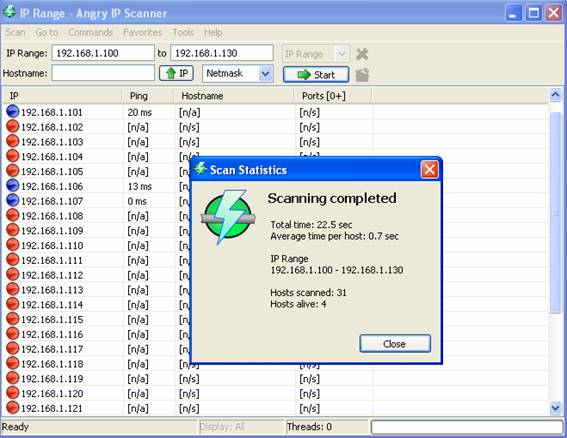Click the ending IP address field
This screenshot has height=438, width=567.
222,53
